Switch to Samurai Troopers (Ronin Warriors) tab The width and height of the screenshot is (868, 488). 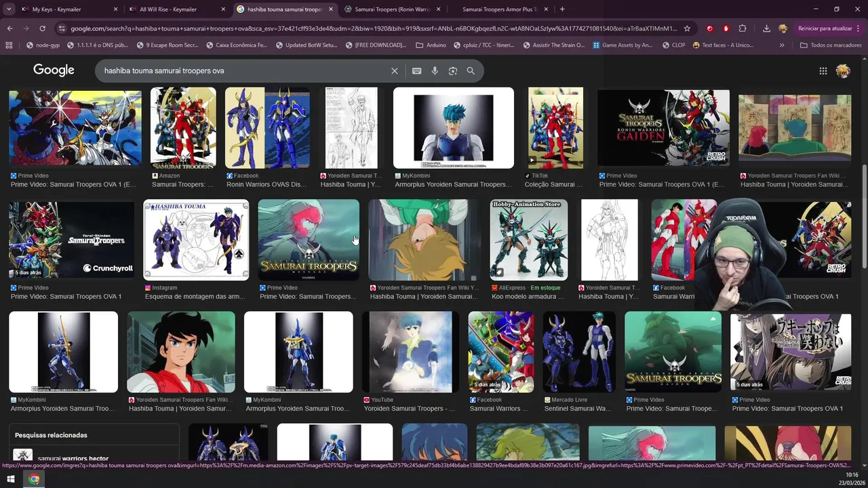(393, 9)
